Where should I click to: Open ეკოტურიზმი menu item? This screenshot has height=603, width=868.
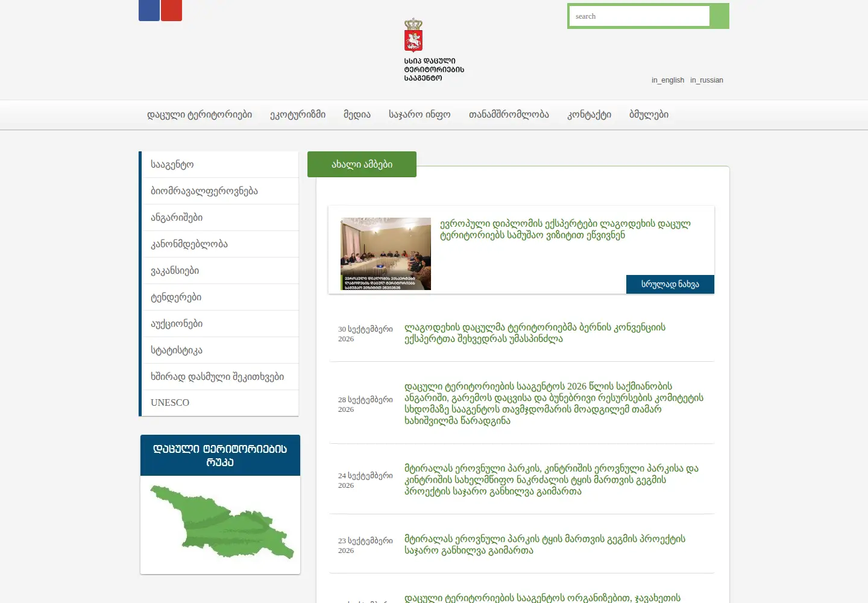(298, 115)
